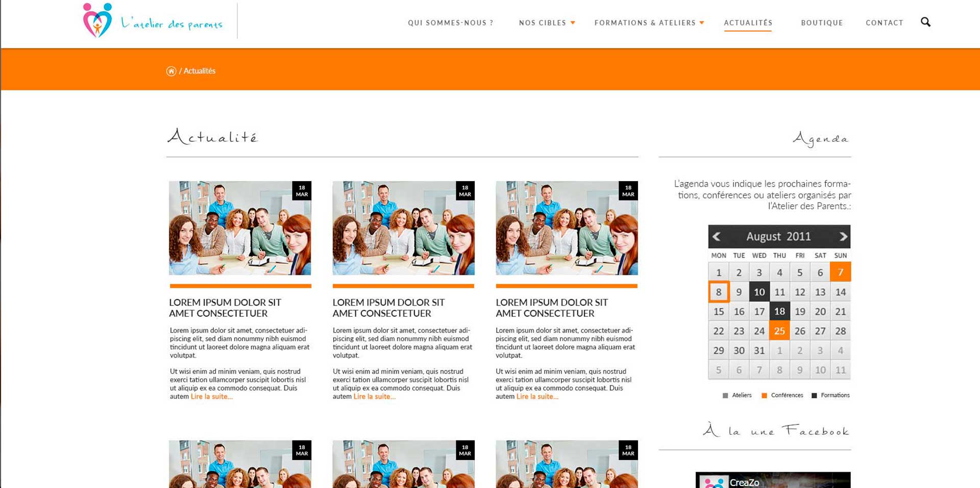Click the Formations legend label

[835, 395]
